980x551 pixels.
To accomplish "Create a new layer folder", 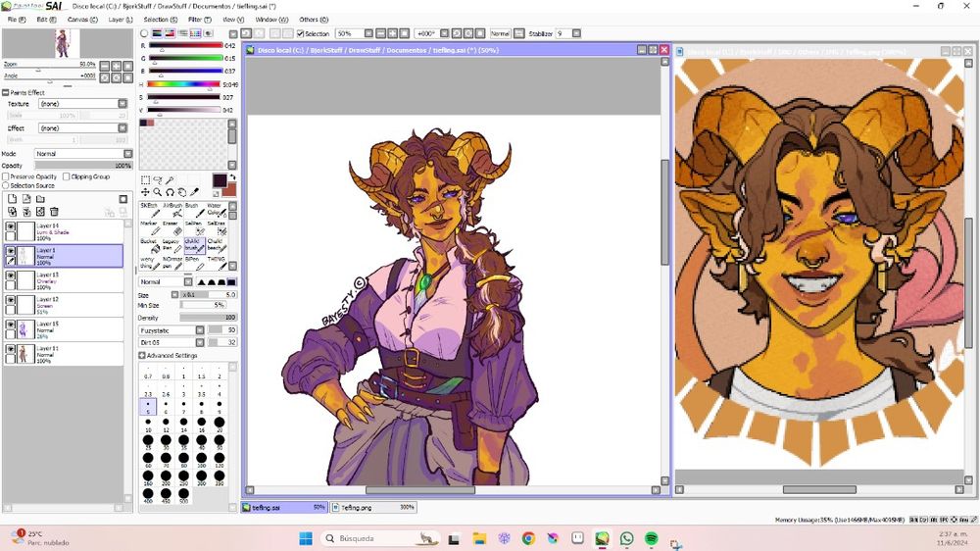I will pos(40,199).
